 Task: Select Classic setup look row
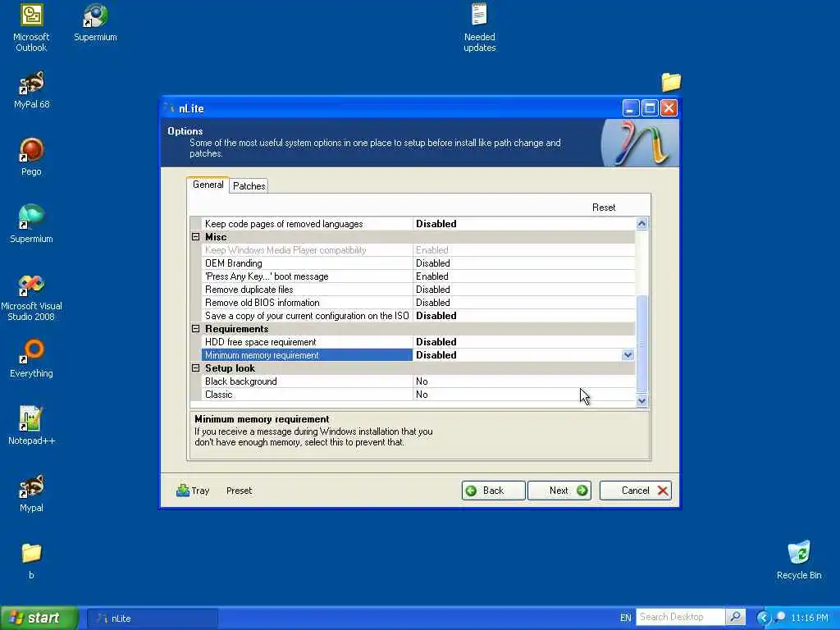pyautogui.click(x=418, y=395)
